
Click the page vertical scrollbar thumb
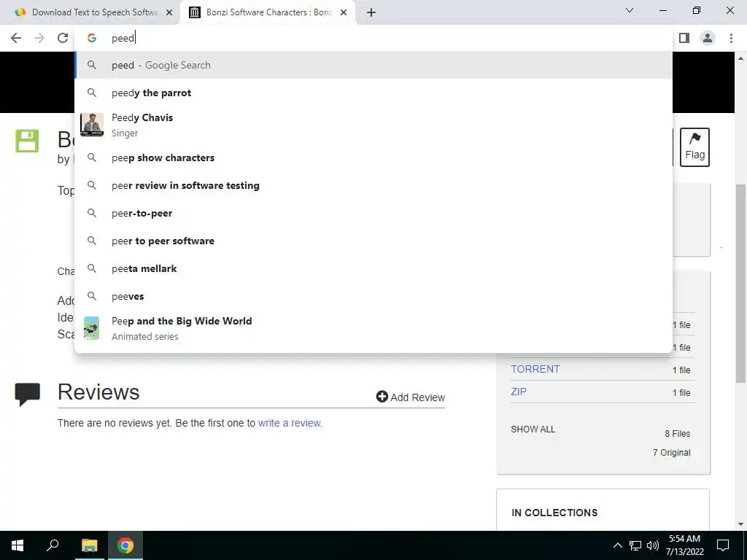pyautogui.click(x=740, y=283)
